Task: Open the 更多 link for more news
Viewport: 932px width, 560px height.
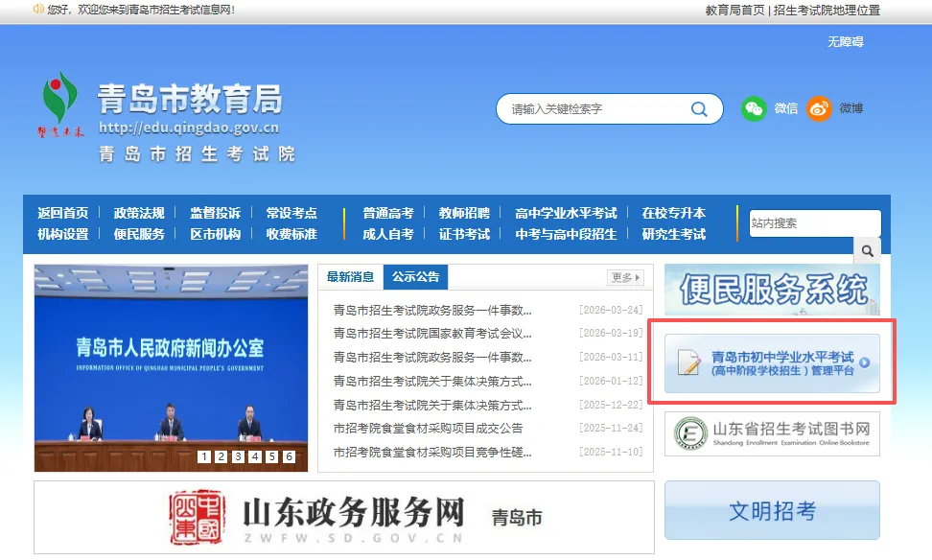Action: 623,276
